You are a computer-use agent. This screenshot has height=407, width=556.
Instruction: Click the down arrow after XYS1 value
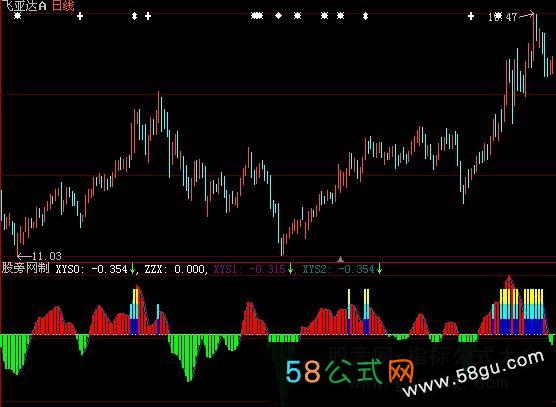coord(290,269)
